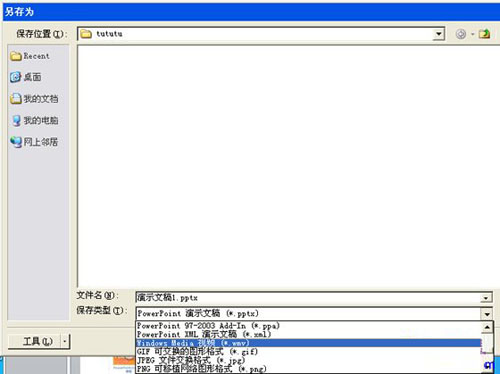Open the 工具 button dropdown arrow
Image resolution: width=500 pixels, height=374 pixels.
[65, 341]
